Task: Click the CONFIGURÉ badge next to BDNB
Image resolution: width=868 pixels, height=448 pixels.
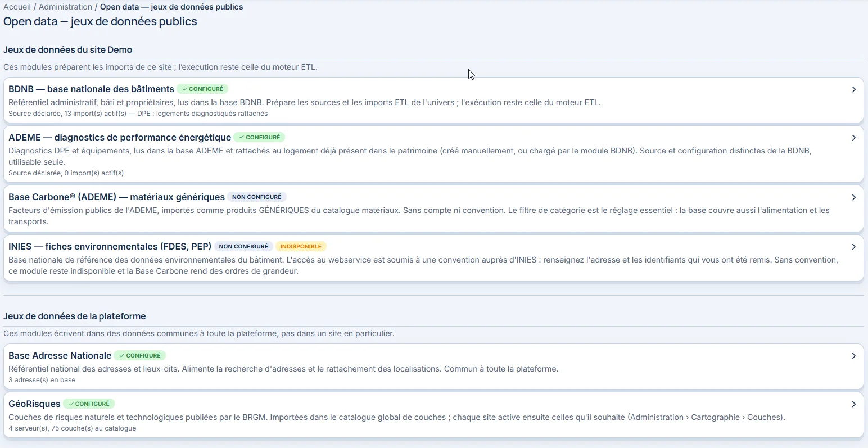Action: pos(202,89)
